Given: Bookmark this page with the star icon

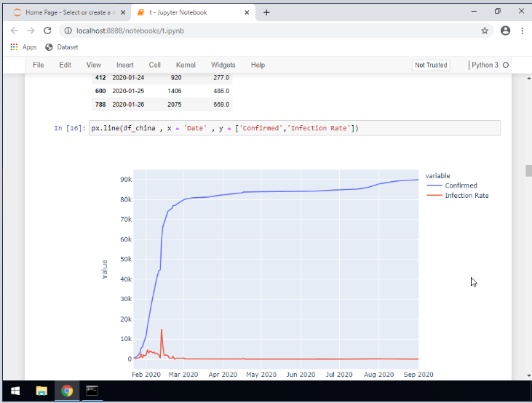Looking at the screenshot, I should point(485,31).
